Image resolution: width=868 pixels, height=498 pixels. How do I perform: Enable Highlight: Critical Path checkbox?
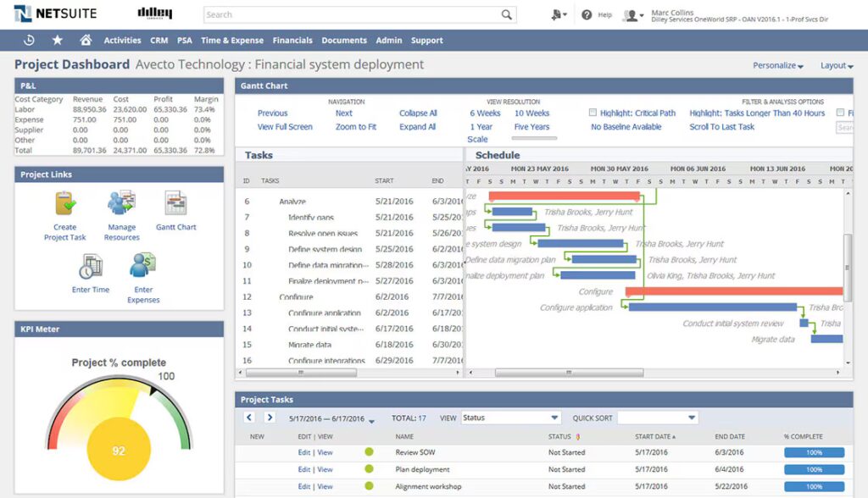[593, 113]
